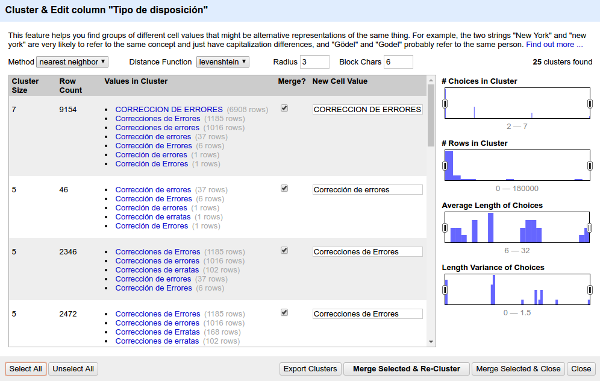Edit new cell value field of 2346-row cluster
Screen dimensions: 600x381
pos(367,252)
